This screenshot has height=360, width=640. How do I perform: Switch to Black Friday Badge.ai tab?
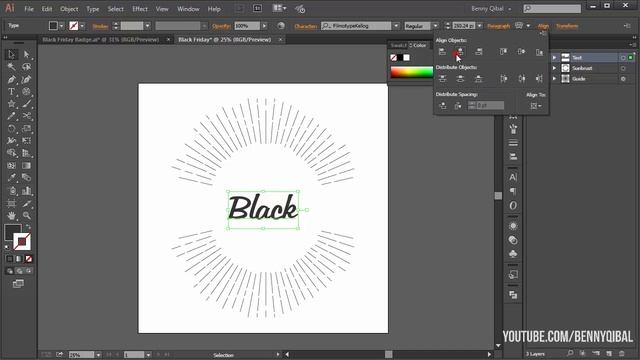point(101,40)
